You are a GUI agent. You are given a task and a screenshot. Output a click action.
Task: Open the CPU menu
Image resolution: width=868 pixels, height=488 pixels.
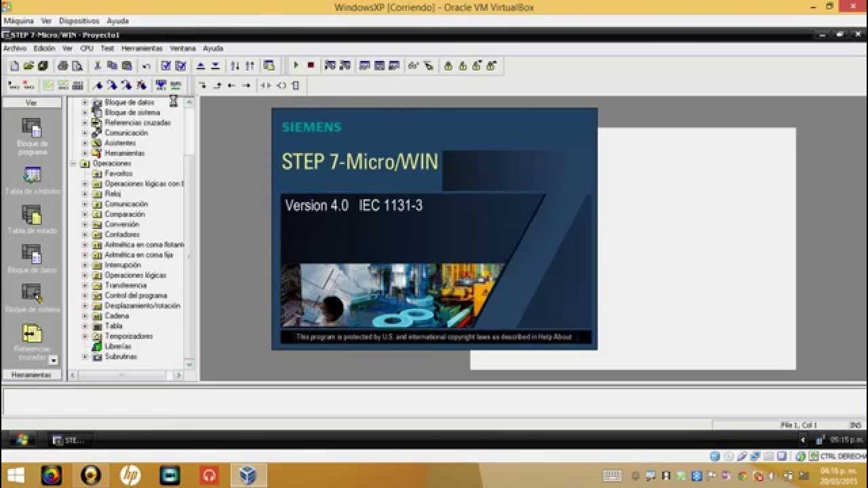coord(87,48)
